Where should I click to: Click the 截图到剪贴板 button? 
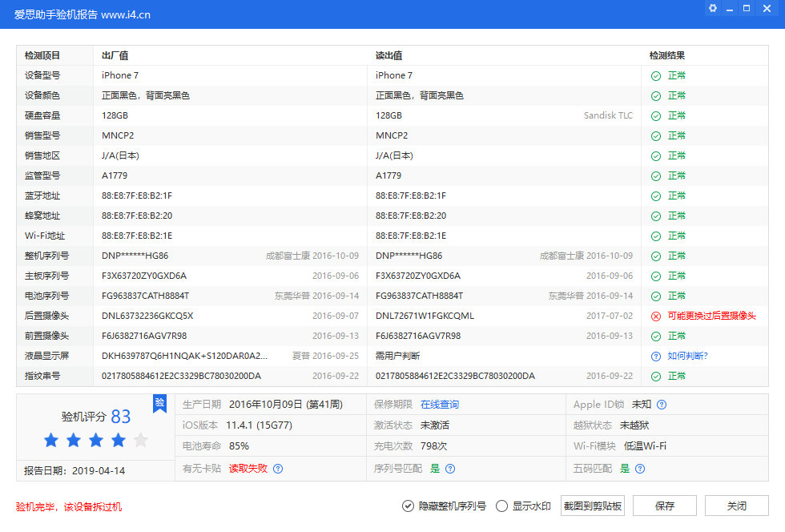[592, 506]
